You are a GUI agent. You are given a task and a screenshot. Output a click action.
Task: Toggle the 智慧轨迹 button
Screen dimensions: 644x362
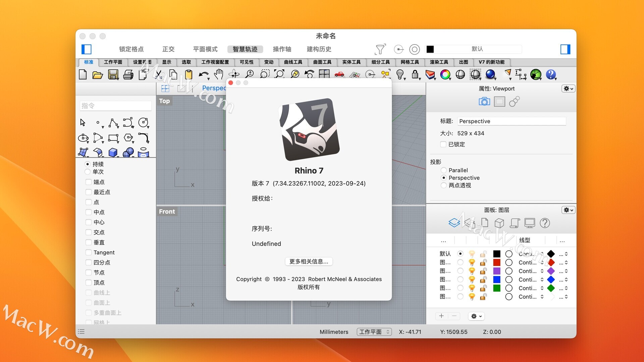click(x=245, y=49)
